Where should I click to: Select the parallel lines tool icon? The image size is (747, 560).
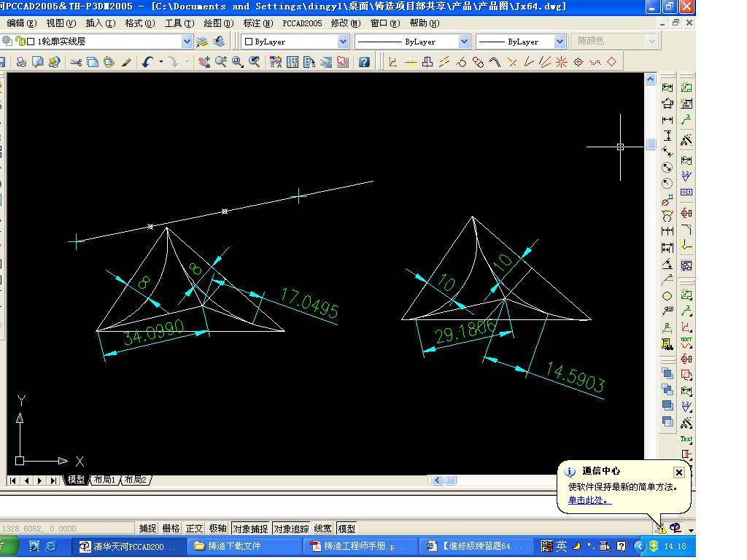click(x=444, y=63)
